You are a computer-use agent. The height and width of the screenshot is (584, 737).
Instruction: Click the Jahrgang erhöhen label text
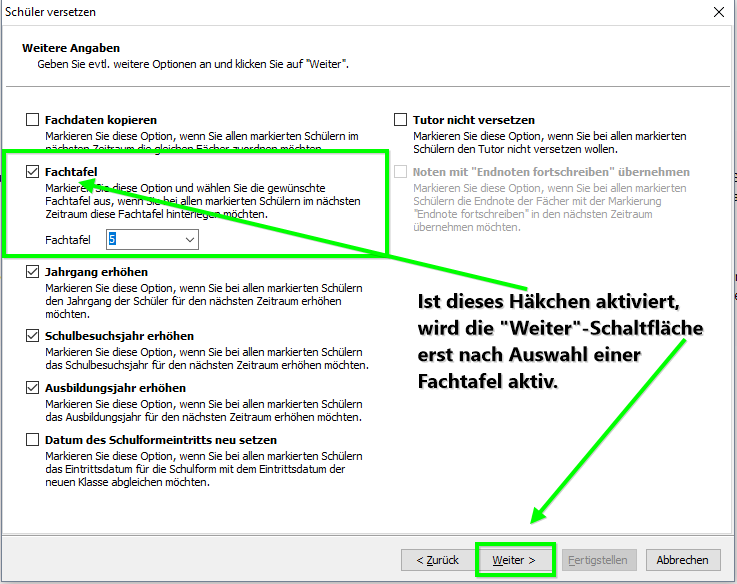[x=96, y=272]
